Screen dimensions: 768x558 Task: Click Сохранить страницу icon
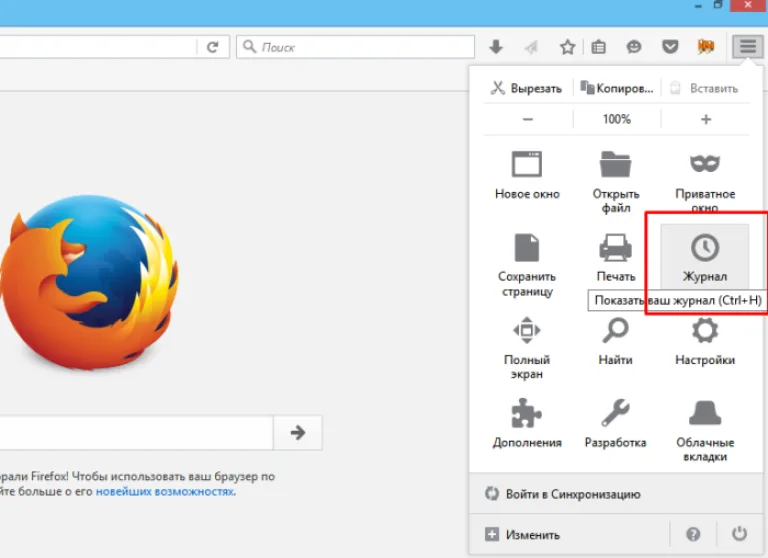tap(527, 247)
